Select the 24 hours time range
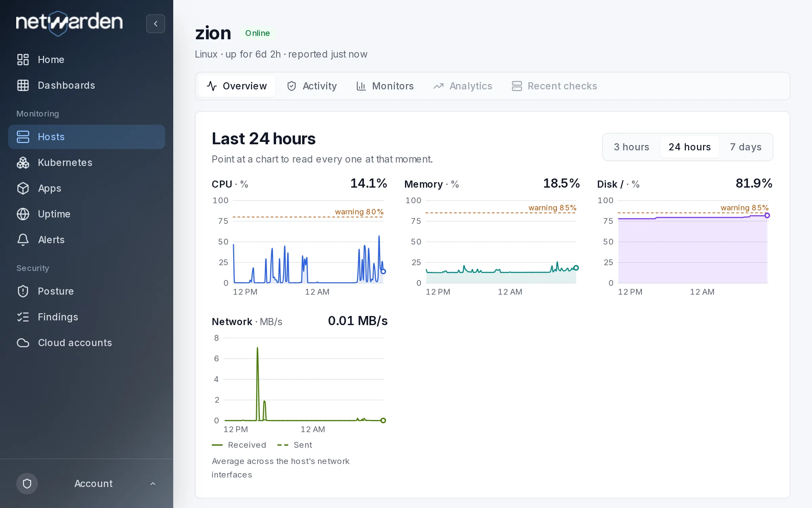This screenshot has height=508, width=812. click(690, 147)
